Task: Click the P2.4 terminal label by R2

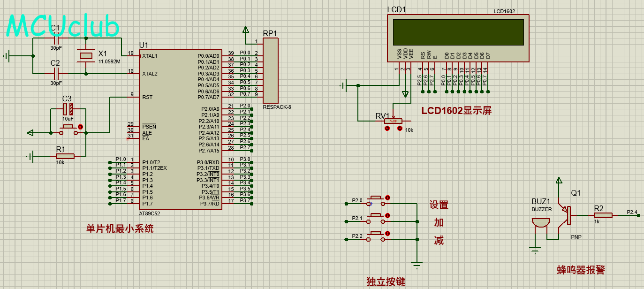Action: pos(632,212)
